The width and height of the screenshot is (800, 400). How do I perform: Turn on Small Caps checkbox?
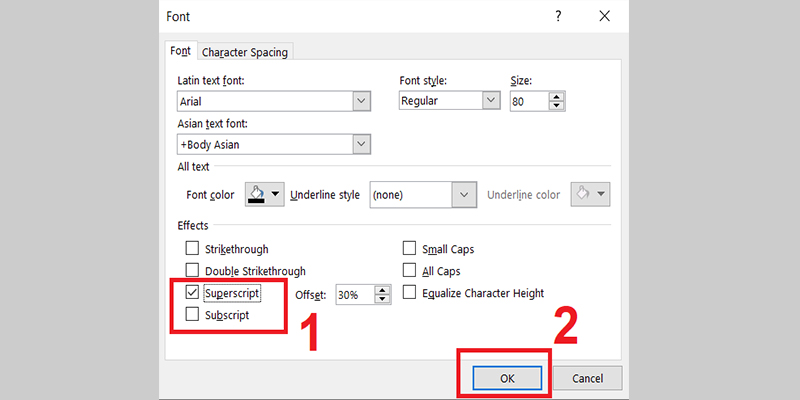[410, 248]
